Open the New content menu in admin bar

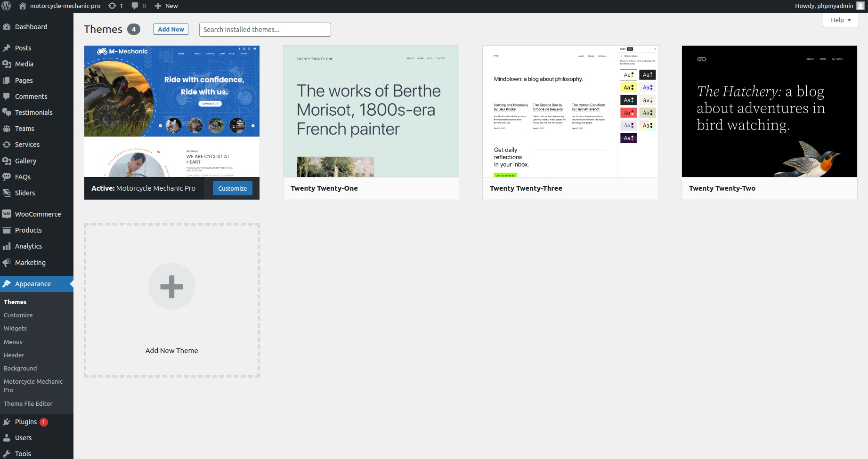click(166, 6)
